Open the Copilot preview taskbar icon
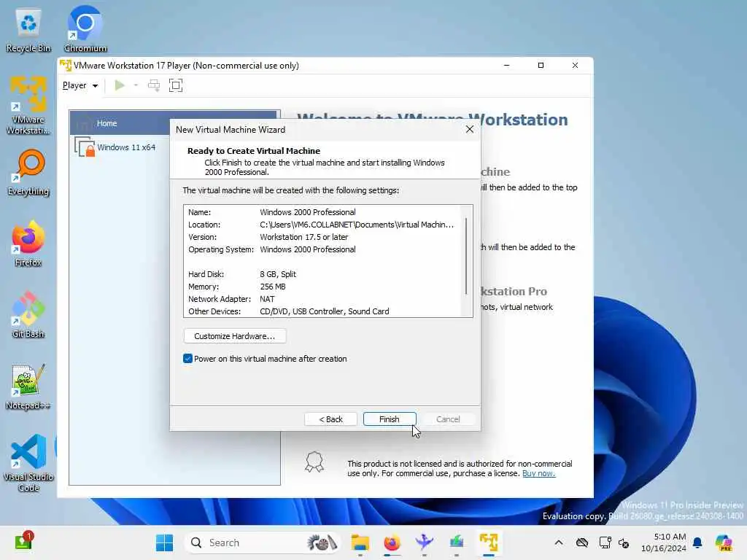Image resolution: width=747 pixels, height=560 pixels. pos(724,542)
